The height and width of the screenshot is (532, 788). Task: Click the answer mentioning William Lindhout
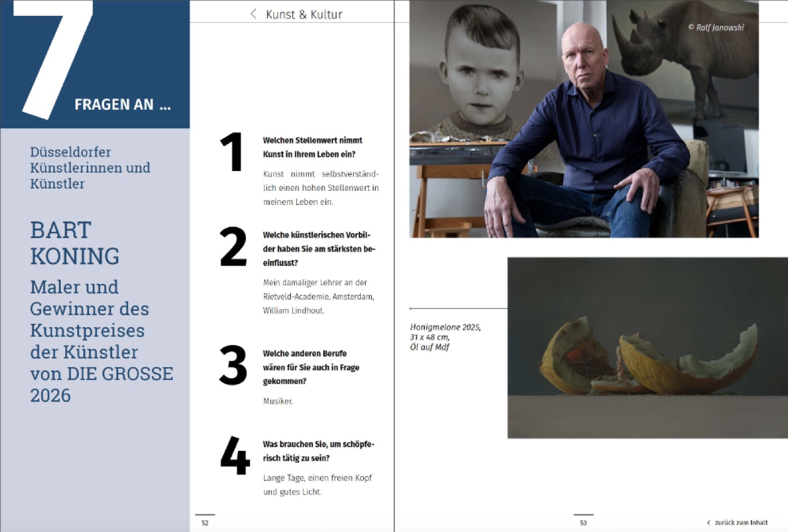click(319, 296)
